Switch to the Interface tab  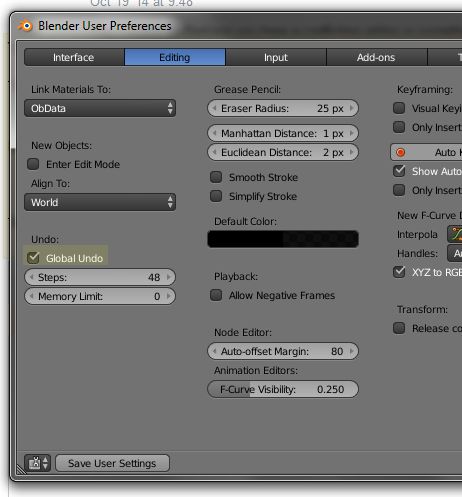pos(74,57)
